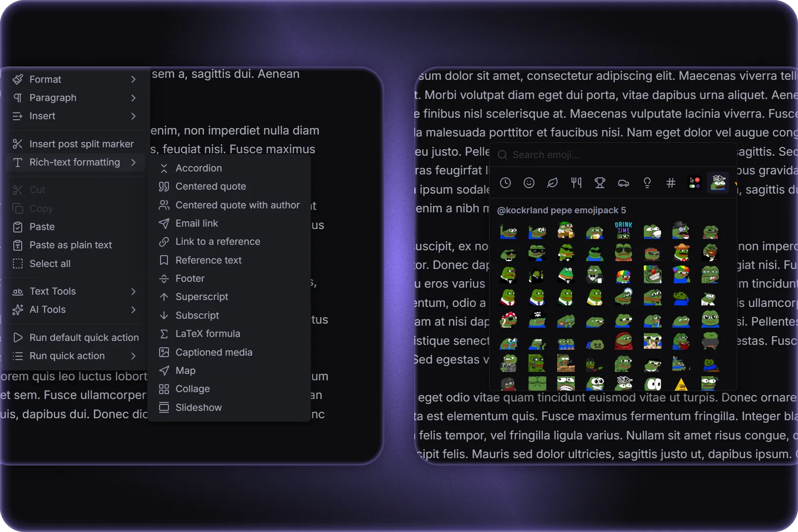Open the car travel emoji category
This screenshot has height=532, width=798.
click(624, 183)
